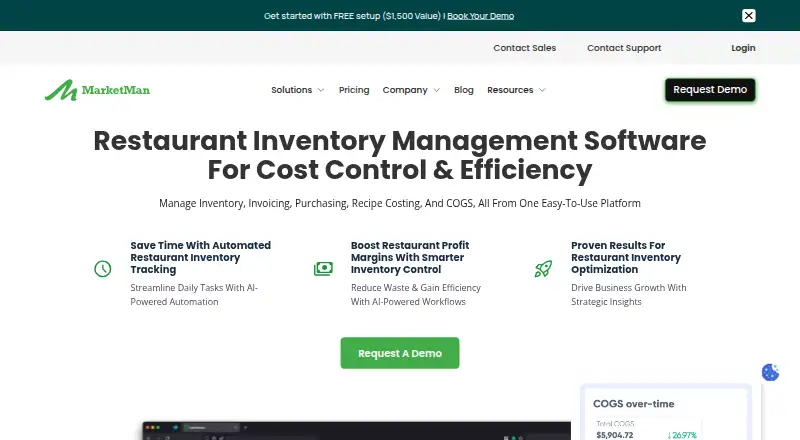The image size is (800, 440).
Task: Click the Boost Restaurant Profit Margins heading
Action: (410, 257)
